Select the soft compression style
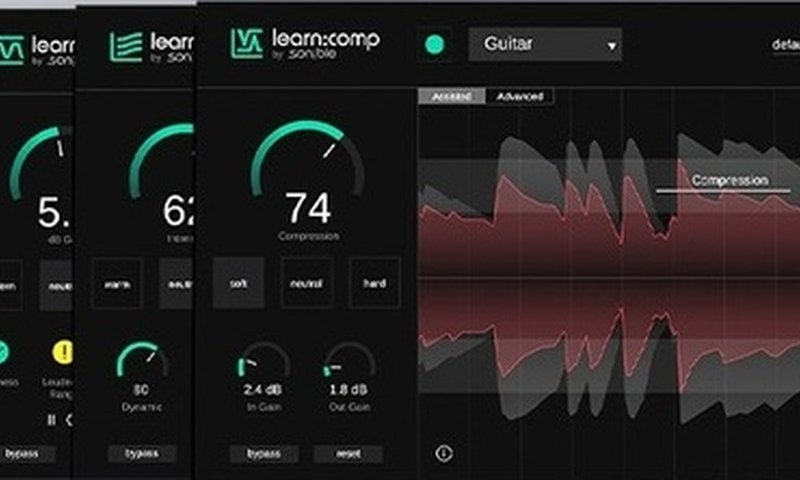The height and width of the screenshot is (480, 800). (238, 283)
